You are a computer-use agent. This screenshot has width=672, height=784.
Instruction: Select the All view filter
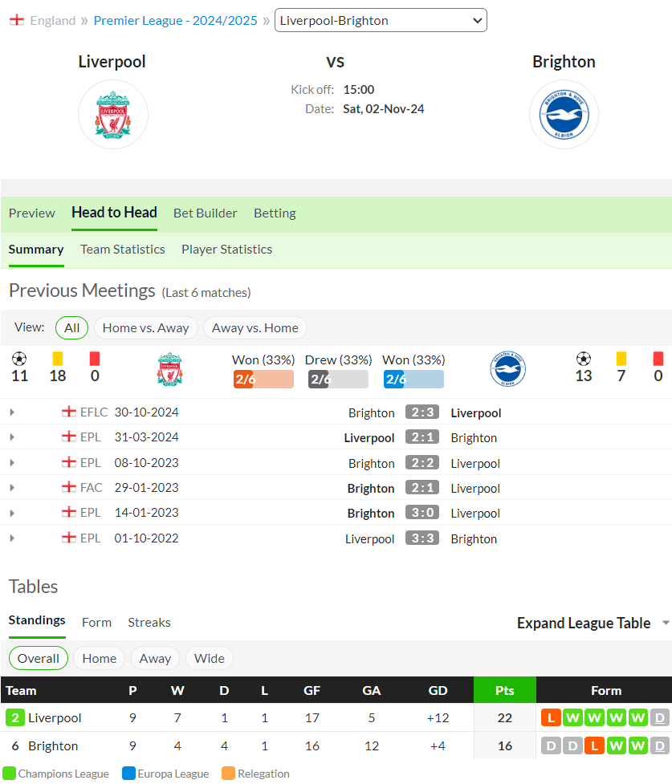(71, 328)
